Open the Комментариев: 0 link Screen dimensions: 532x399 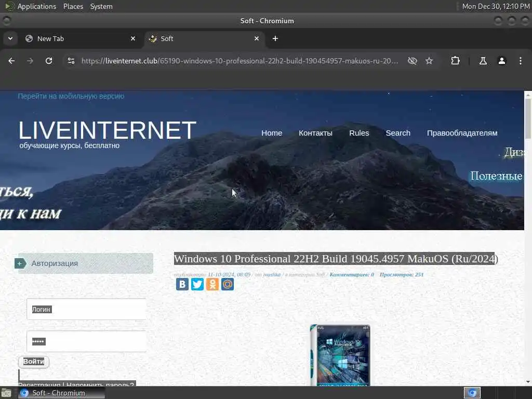(352, 274)
